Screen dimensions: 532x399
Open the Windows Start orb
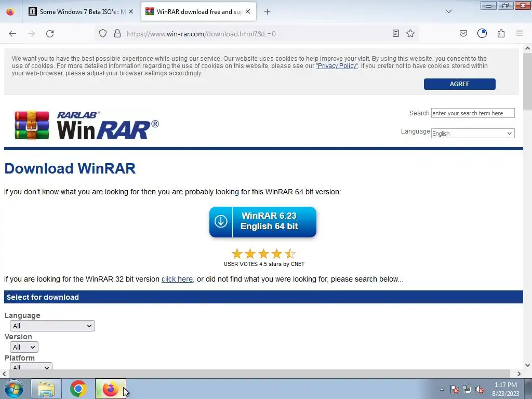pyautogui.click(x=14, y=389)
